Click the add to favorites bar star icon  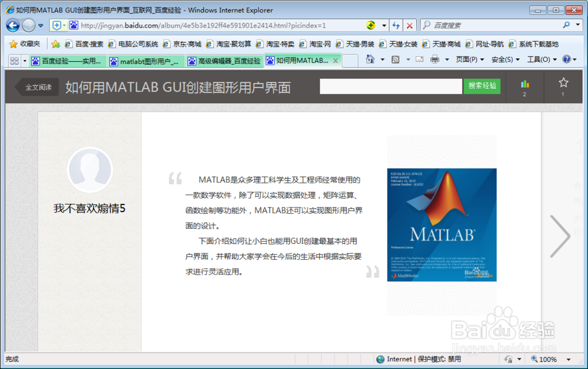click(x=55, y=44)
